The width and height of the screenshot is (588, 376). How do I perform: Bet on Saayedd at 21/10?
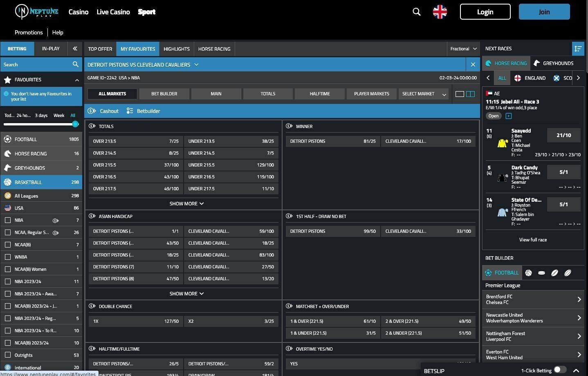(x=563, y=135)
